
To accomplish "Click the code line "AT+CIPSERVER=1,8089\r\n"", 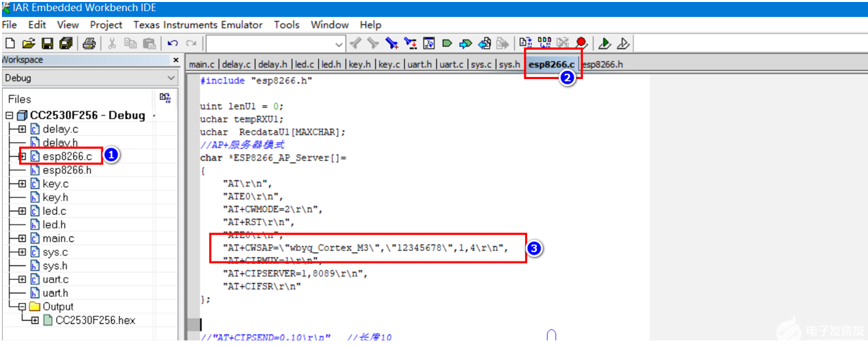I will [295, 273].
